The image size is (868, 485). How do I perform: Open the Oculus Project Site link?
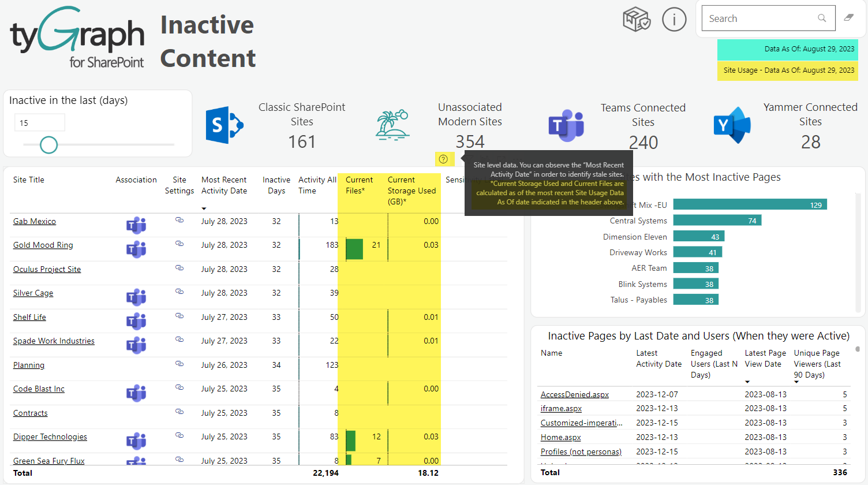pos(47,270)
